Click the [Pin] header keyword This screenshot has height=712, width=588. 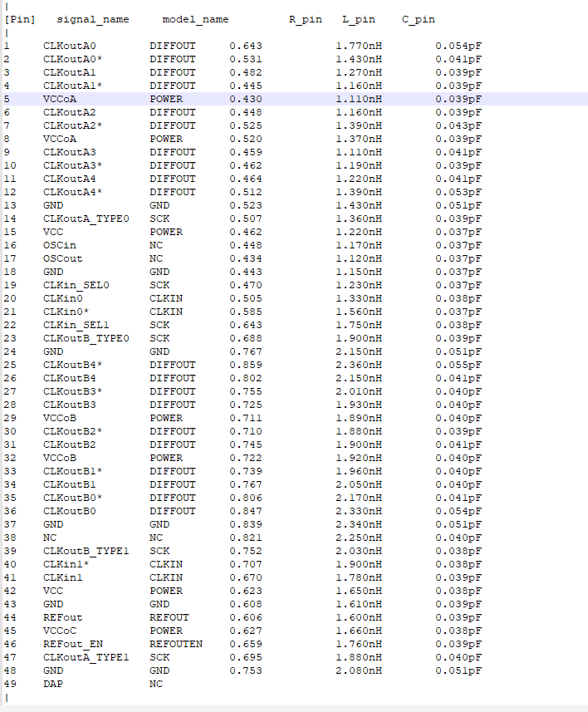pos(20,20)
